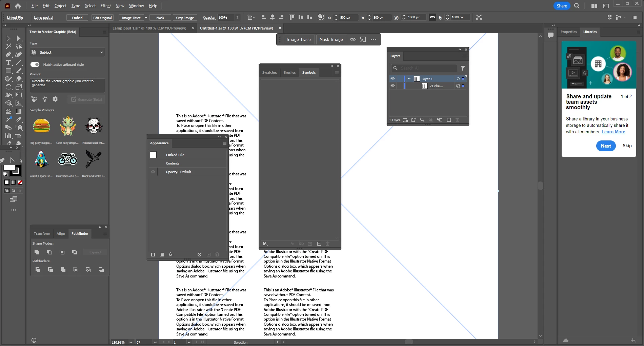
Task: Toggle Opacity visibility eye in Appearance panel
Action: tap(153, 172)
